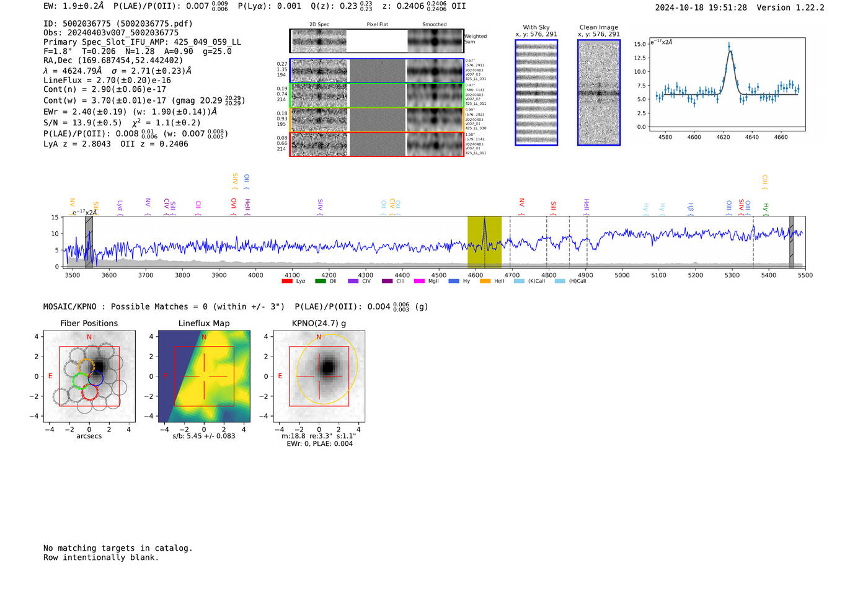Viewport: 868px width, 591px height.
Task: Select the blue-bordered fiber spectrum row
Action: (x=377, y=71)
